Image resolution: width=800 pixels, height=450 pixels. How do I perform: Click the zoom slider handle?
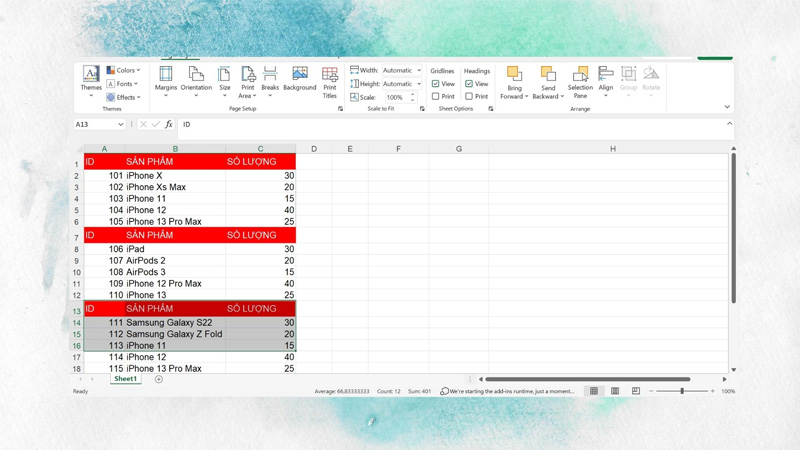pos(682,391)
